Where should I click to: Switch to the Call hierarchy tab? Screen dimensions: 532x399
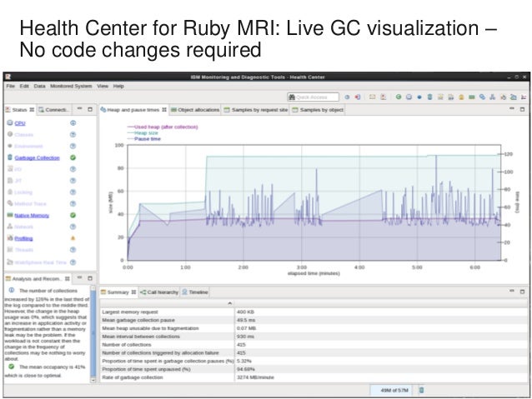pos(159,292)
